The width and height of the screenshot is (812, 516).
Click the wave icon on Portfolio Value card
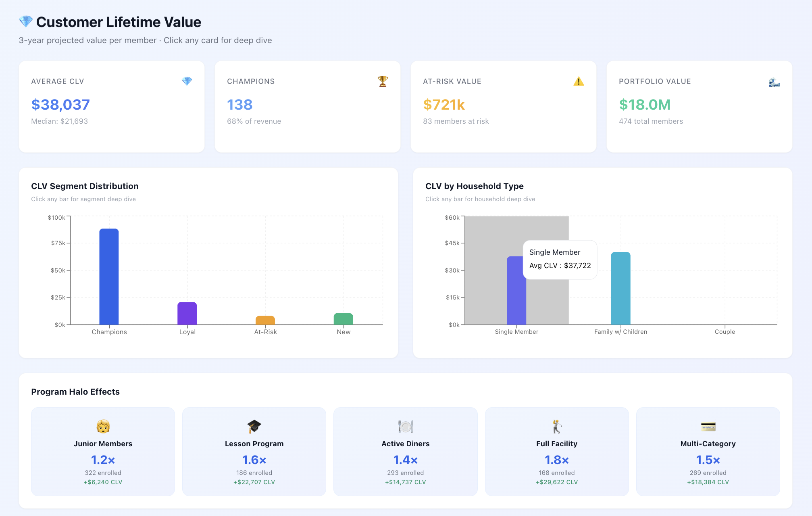pyautogui.click(x=774, y=81)
